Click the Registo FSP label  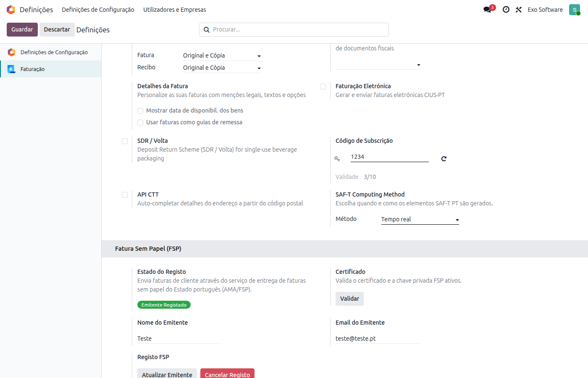click(x=153, y=357)
